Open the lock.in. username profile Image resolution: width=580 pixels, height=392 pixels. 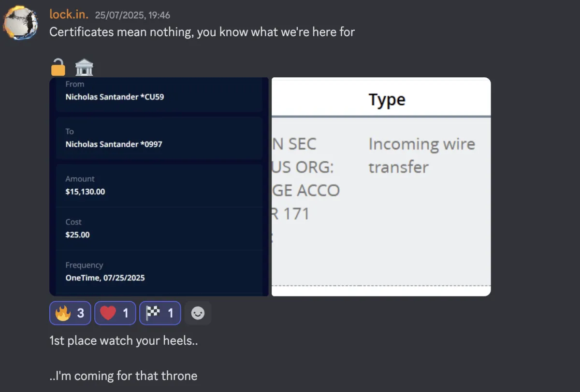69,14
